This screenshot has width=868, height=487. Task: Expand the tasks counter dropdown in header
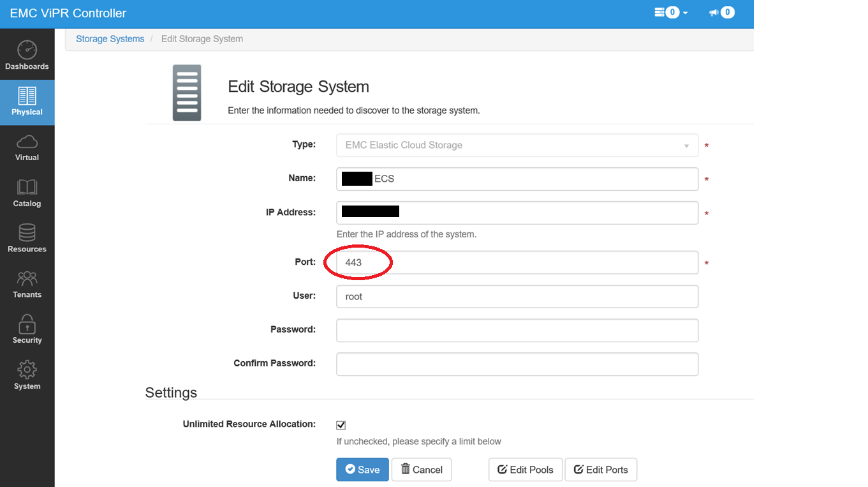pyautogui.click(x=671, y=12)
